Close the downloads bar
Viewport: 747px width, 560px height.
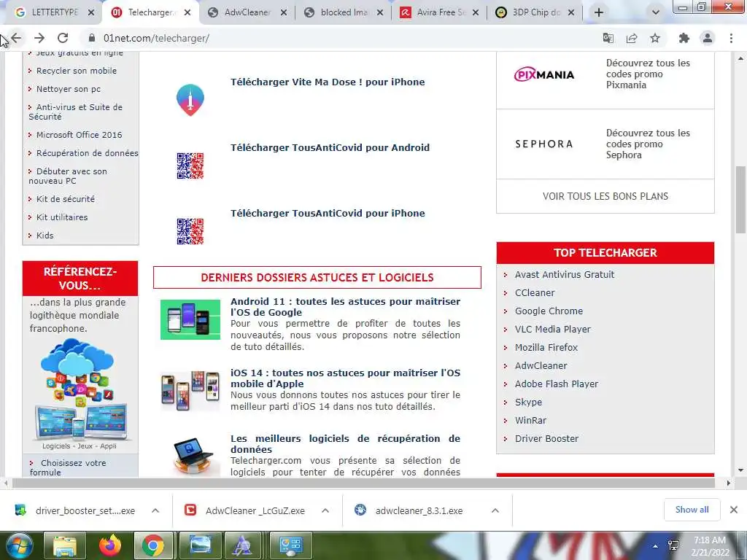point(734,510)
